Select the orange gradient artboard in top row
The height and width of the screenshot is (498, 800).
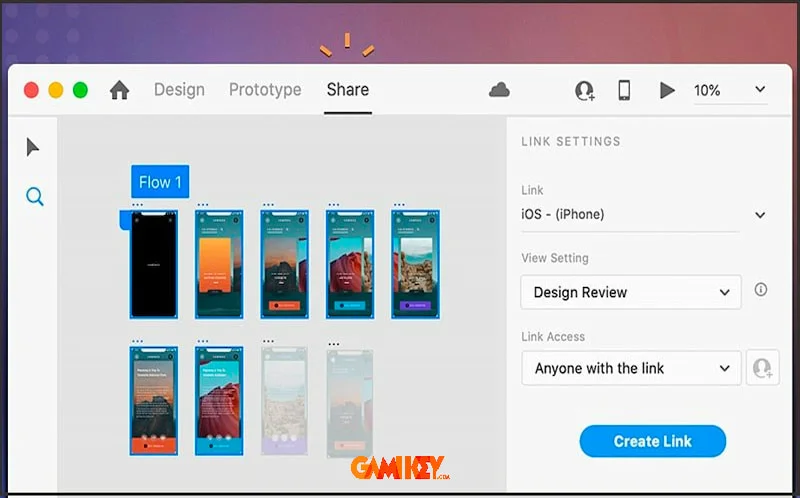[x=219, y=264]
